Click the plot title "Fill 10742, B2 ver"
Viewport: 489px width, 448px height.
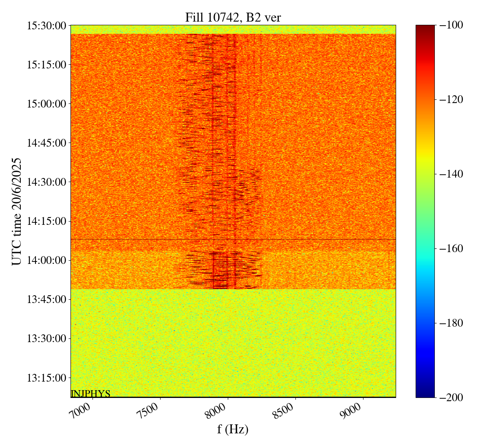[x=233, y=17]
